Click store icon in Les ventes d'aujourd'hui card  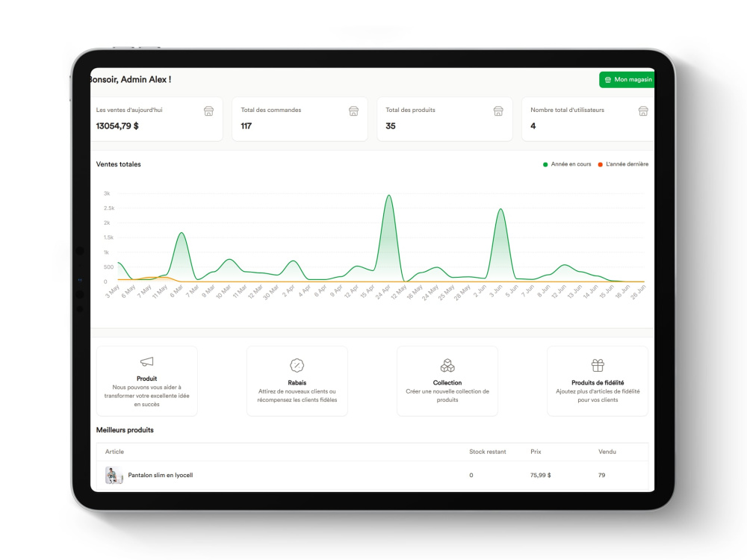[x=208, y=111]
